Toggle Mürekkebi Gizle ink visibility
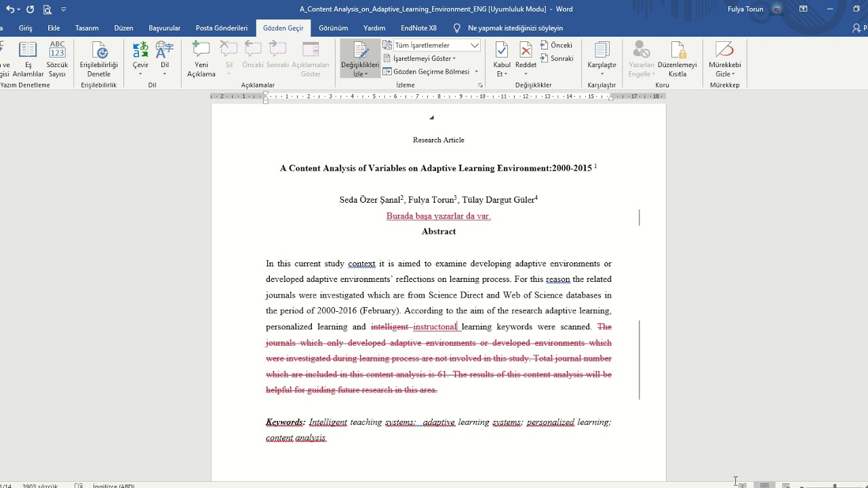The height and width of the screenshot is (488, 868). pos(724,50)
